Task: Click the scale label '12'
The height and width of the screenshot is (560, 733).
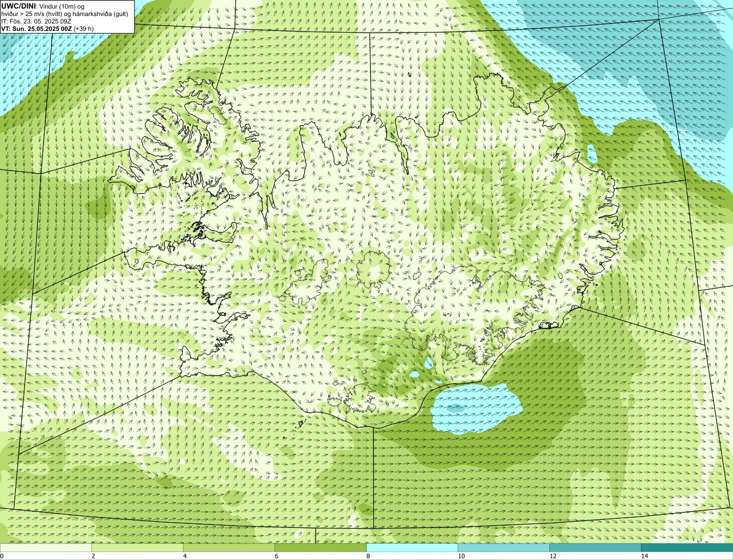Action: pos(553,556)
